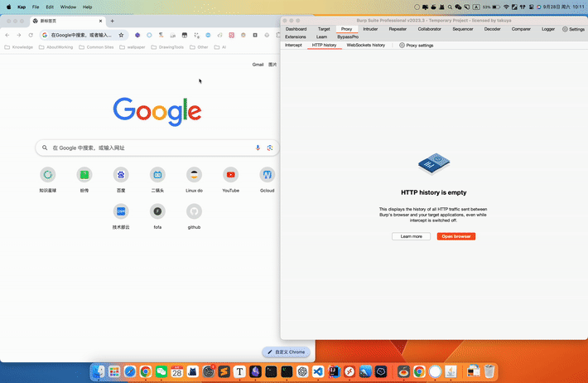Image resolution: width=588 pixels, height=383 pixels.
Task: Open the Gmail link
Action: click(x=258, y=64)
